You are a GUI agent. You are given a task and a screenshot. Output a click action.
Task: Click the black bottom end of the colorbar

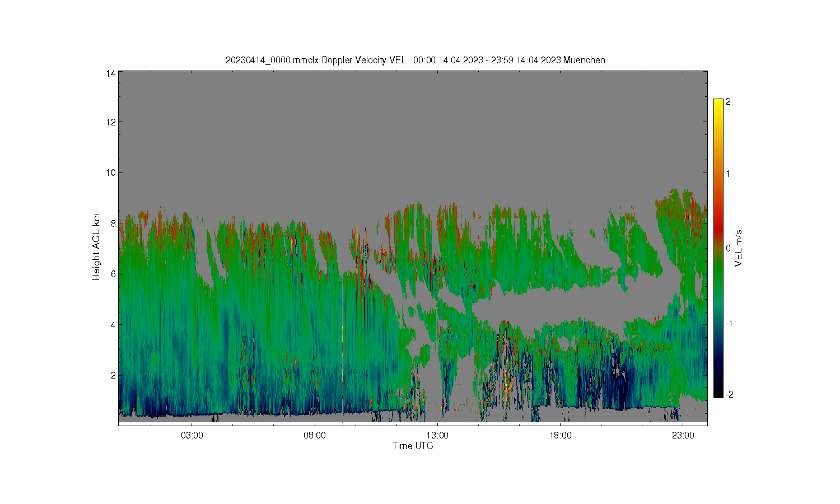718,394
